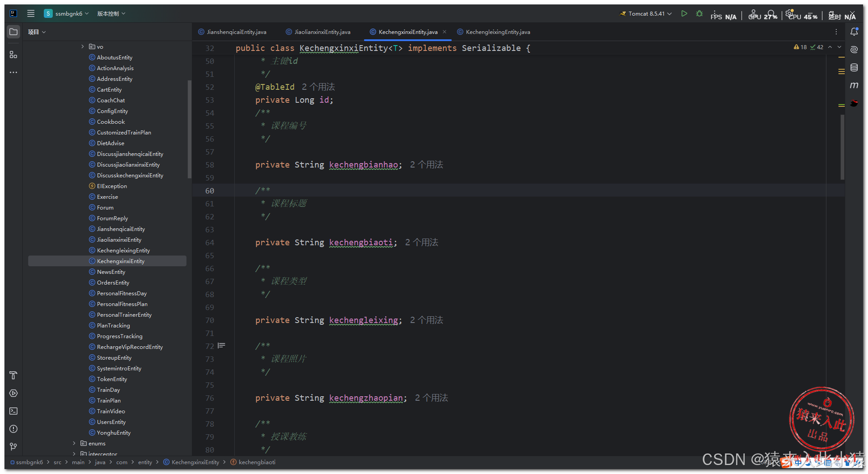868x474 pixels.
Task: Click the rendered doc gutter icon on line 72
Action: pos(221,346)
